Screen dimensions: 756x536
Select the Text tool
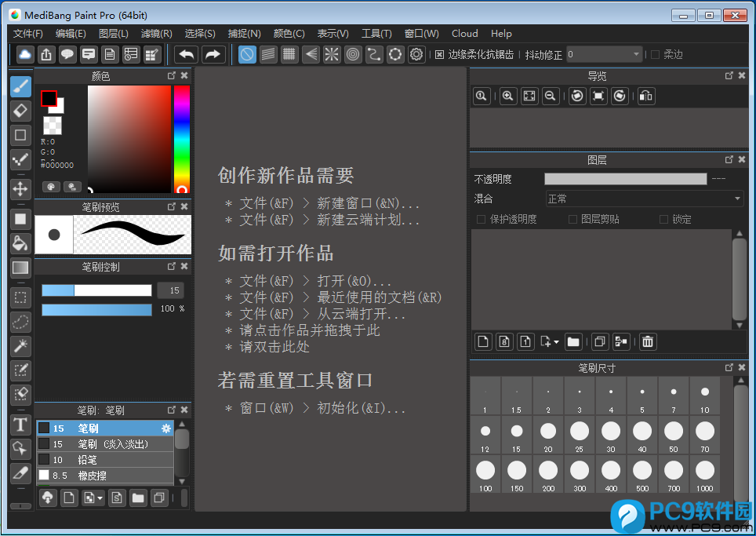point(20,425)
